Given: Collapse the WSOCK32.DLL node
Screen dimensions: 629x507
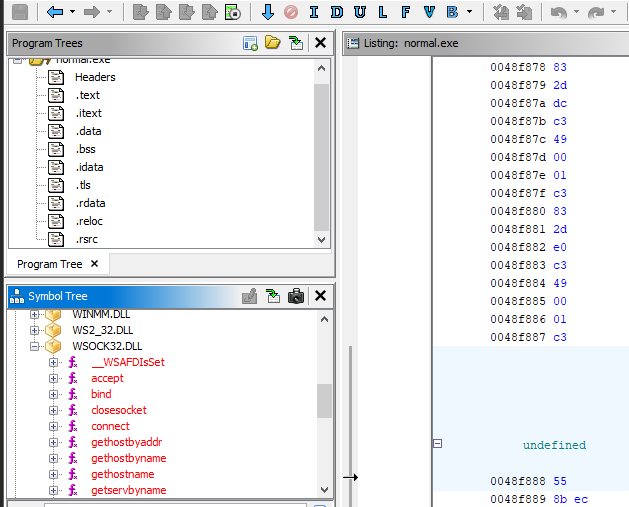Looking at the screenshot, I should pyautogui.click(x=36, y=346).
